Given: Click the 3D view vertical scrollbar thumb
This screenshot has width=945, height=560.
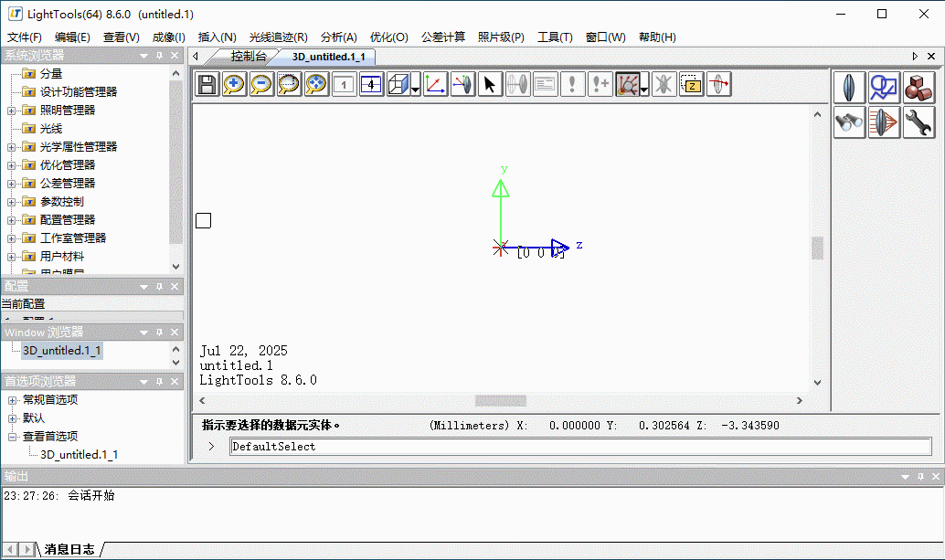Looking at the screenshot, I should 817,248.
